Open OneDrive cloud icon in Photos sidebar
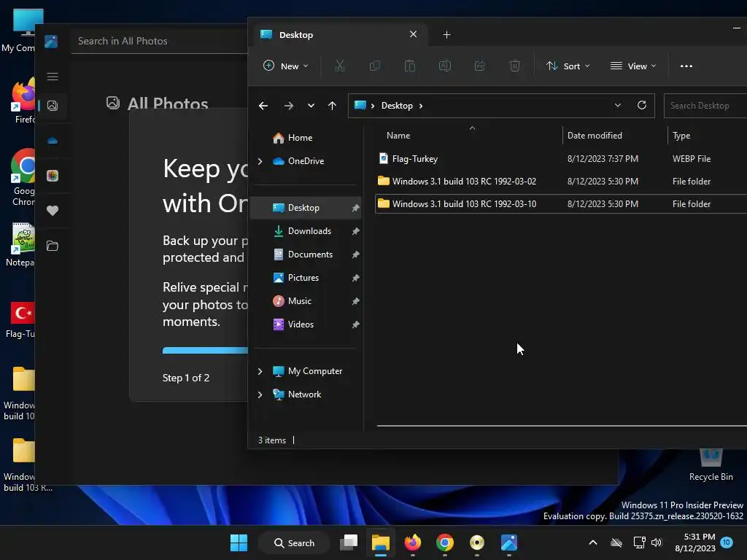The height and width of the screenshot is (560, 747). (x=53, y=141)
